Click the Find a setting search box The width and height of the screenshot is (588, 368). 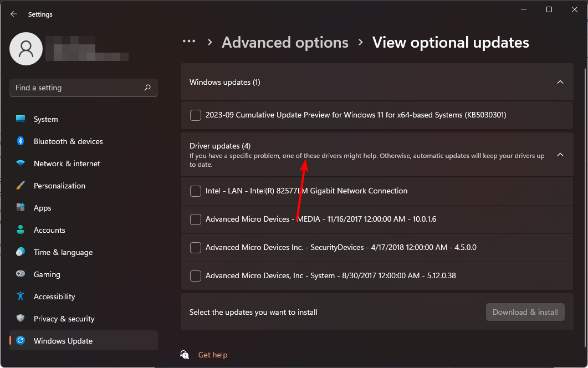[x=83, y=88]
